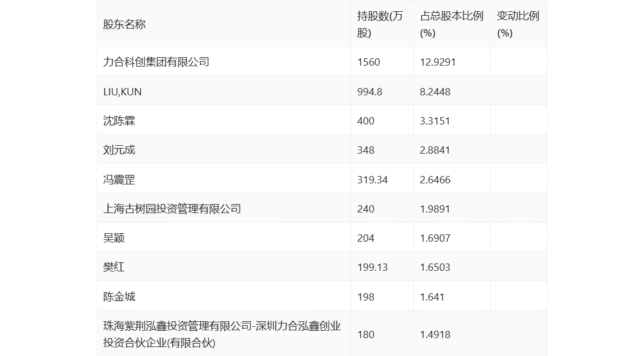644x356 pixels.
Task: Click shareholding value 180
Action: (366, 334)
